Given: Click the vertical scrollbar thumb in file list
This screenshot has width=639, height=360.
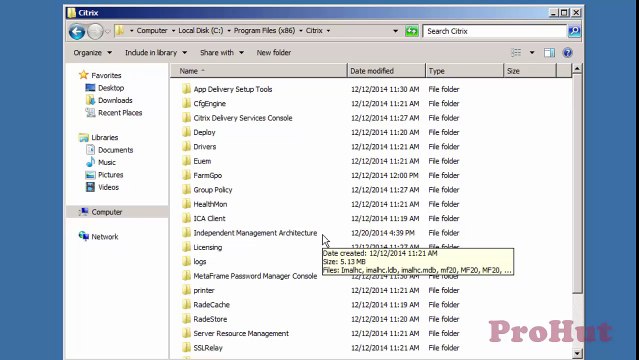Looking at the screenshot, I should pyautogui.click(x=577, y=184).
